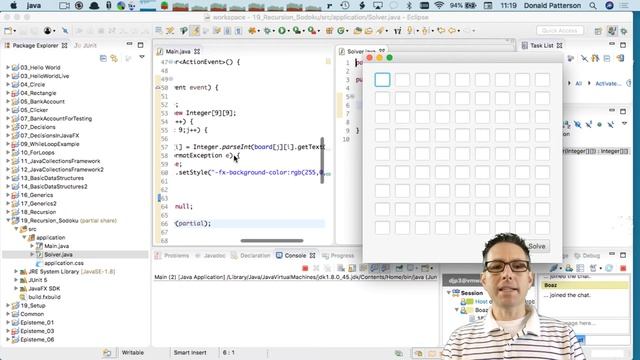Collapse the 19_Recursion_Sodoku project
The height and width of the screenshot is (360, 640).
point(8,220)
